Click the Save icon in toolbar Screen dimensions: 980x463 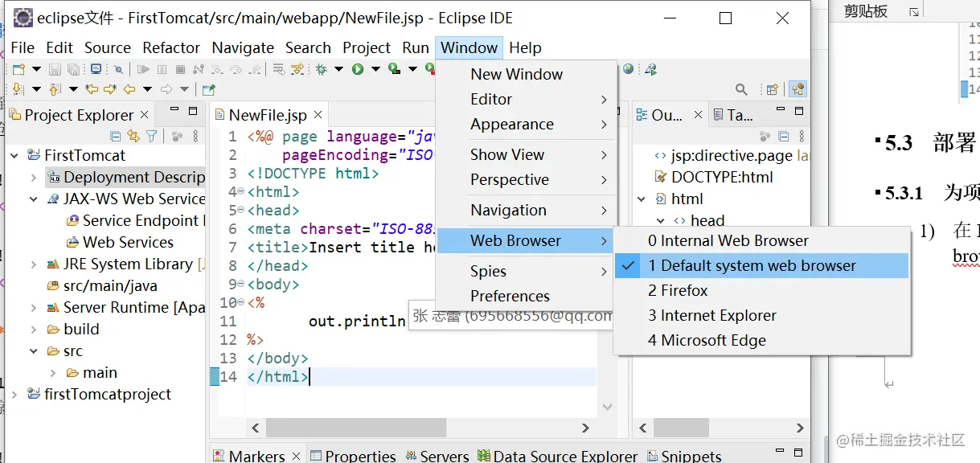(55, 70)
